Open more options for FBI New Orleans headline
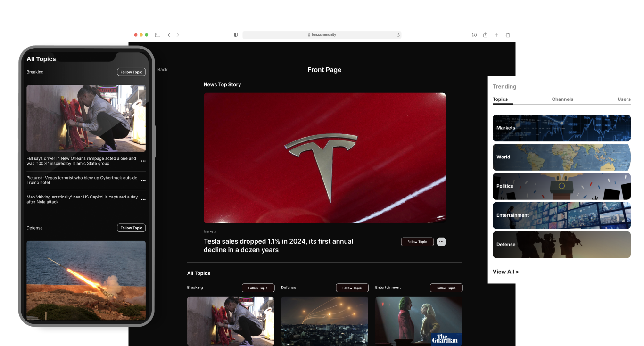The image size is (644, 346). (x=143, y=161)
